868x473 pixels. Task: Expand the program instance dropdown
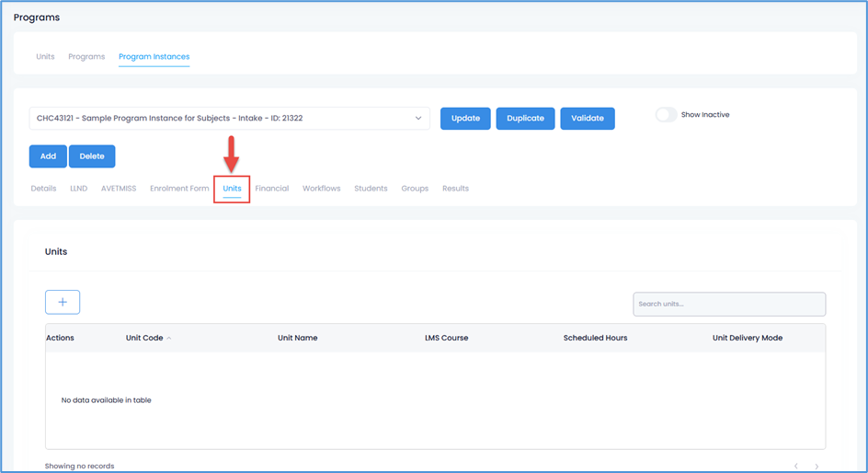pos(418,119)
